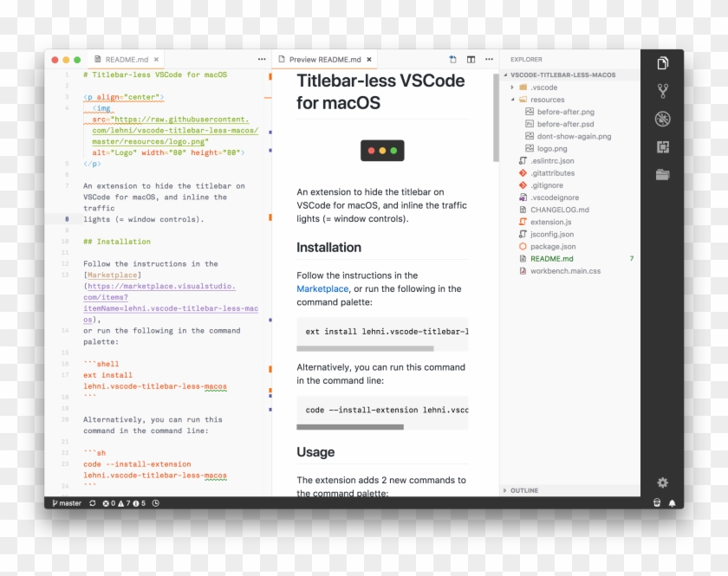Close the README.md editor tab
The width and height of the screenshot is (728, 576).
coord(157,60)
